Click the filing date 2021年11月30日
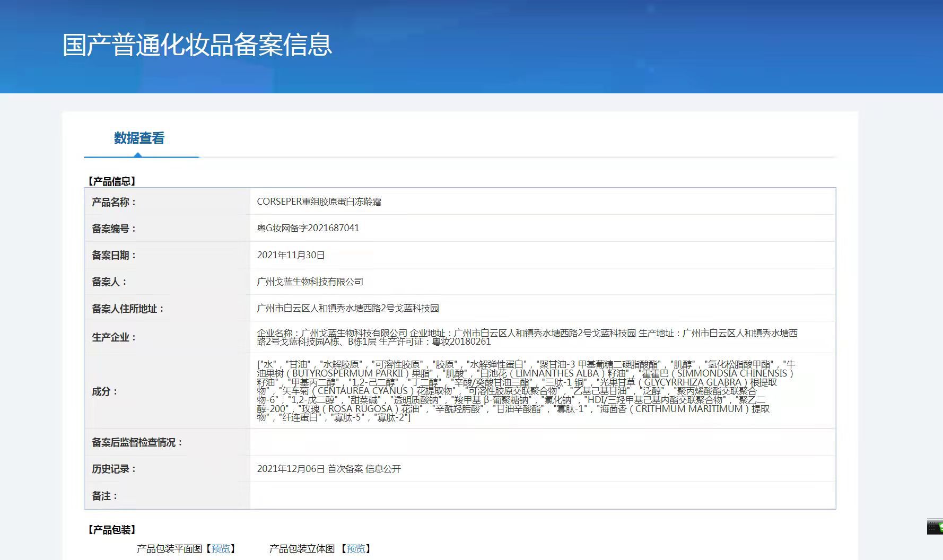The image size is (943, 560). coord(291,255)
